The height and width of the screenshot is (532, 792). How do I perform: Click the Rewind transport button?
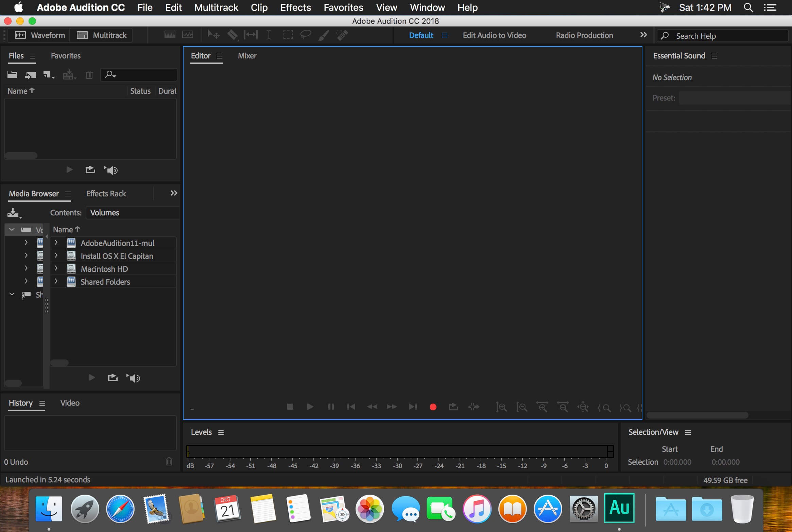(x=372, y=407)
